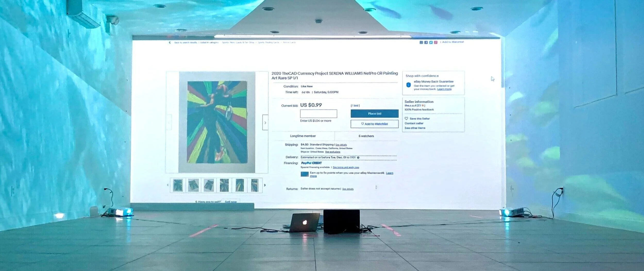Click the Like New condition value
The height and width of the screenshot is (271, 644).
pos(307,87)
